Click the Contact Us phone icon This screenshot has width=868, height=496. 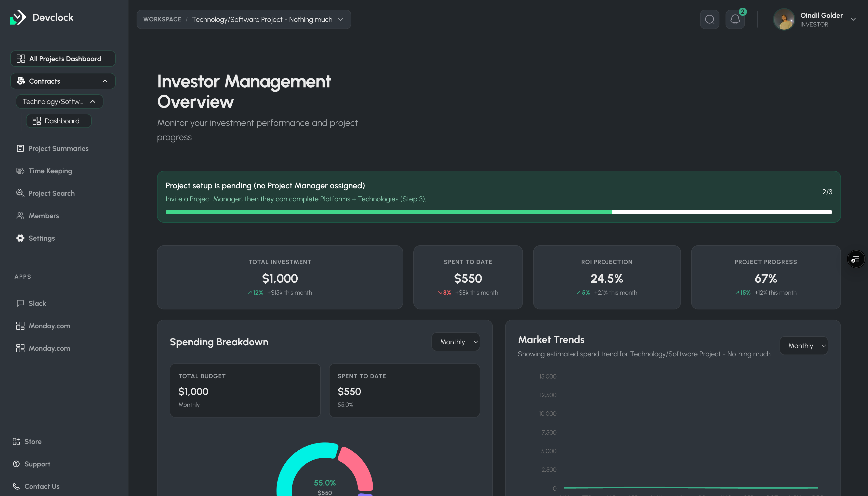16,486
